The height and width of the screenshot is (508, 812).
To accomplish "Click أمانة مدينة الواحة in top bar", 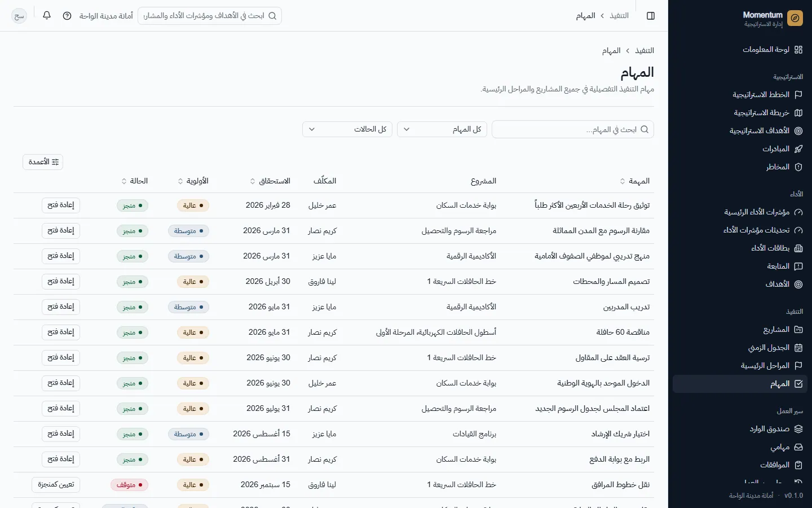I will pyautogui.click(x=106, y=16).
